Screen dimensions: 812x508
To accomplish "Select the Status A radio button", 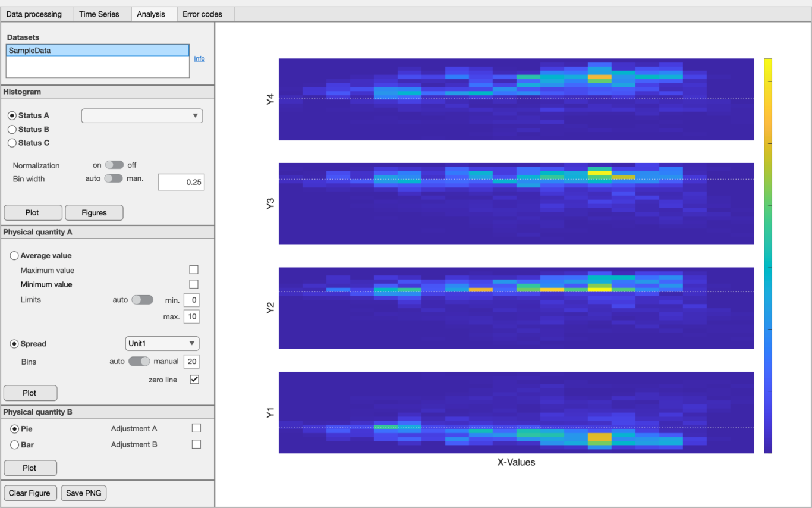I will point(12,115).
